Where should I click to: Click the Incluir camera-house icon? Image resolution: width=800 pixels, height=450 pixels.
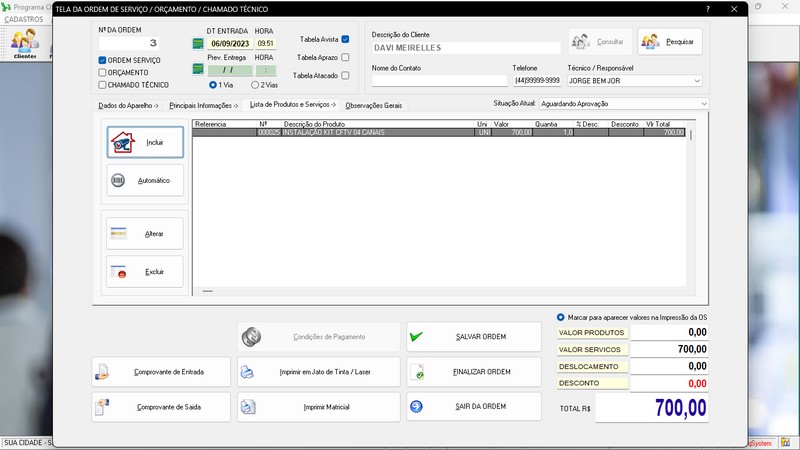(x=122, y=142)
